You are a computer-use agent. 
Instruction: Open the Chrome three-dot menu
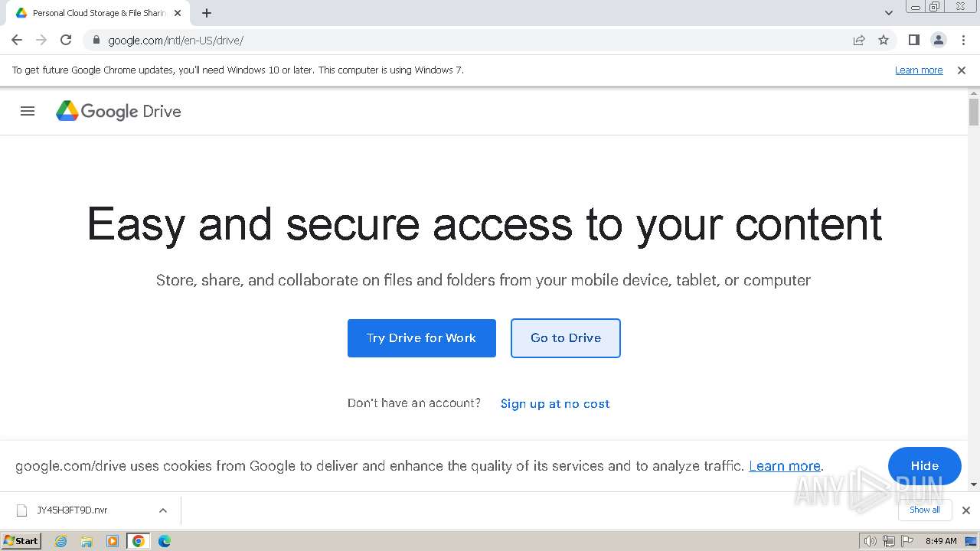(963, 40)
